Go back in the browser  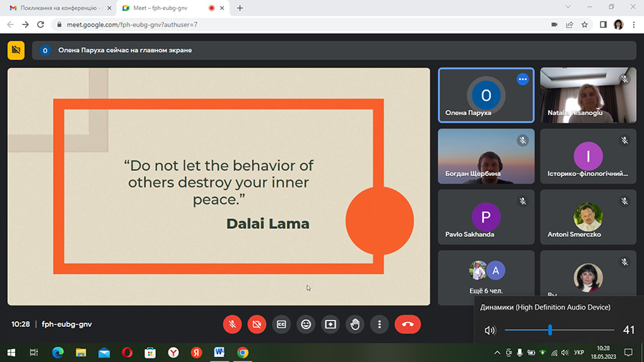click(x=10, y=24)
